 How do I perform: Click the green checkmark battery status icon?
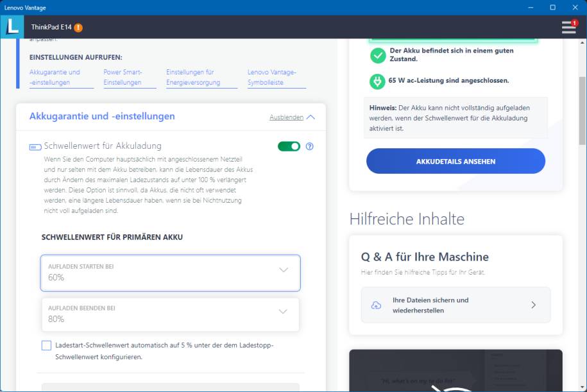378,55
